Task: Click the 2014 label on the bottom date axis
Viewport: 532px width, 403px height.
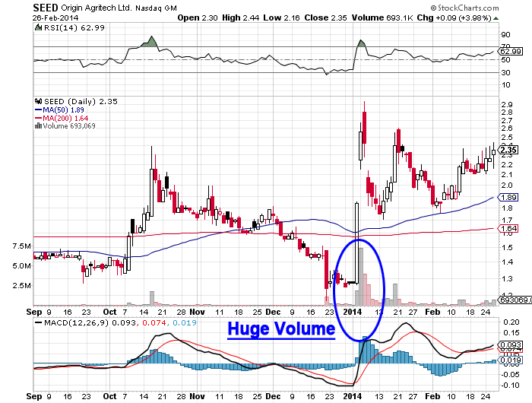Action: click(x=353, y=396)
